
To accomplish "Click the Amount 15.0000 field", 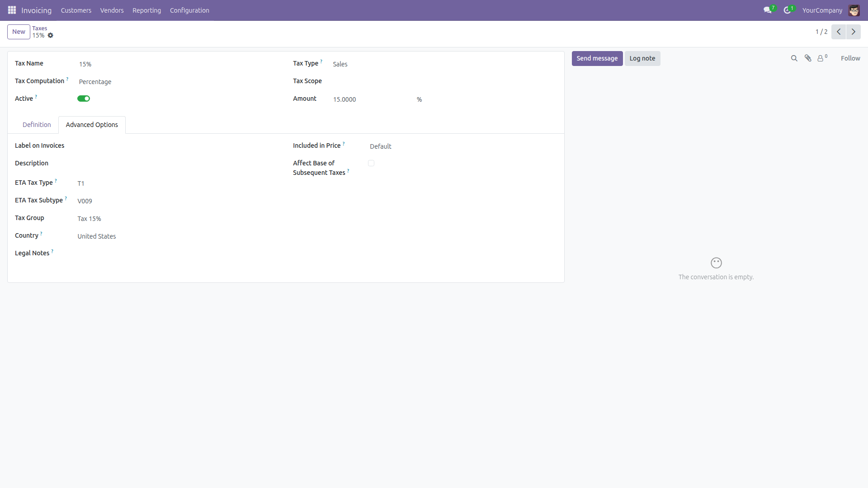I will (x=373, y=99).
